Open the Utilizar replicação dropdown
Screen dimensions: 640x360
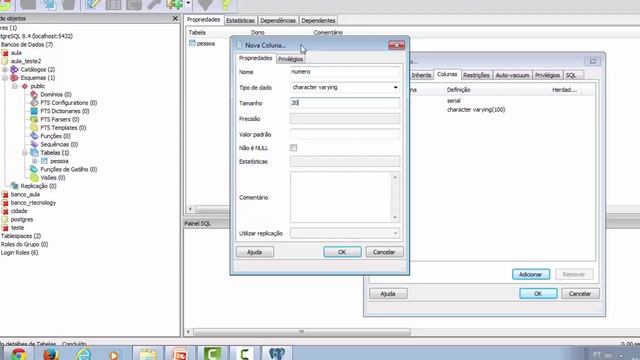[395, 233]
